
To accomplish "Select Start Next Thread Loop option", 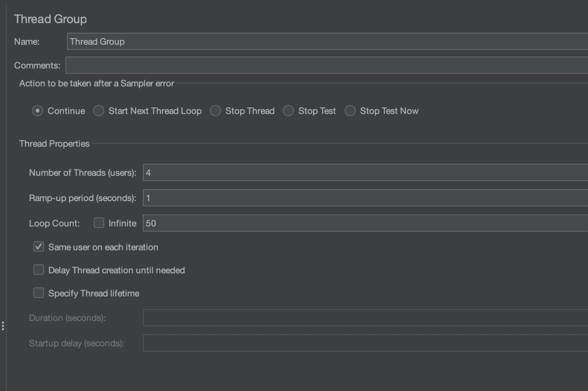I will (98, 111).
